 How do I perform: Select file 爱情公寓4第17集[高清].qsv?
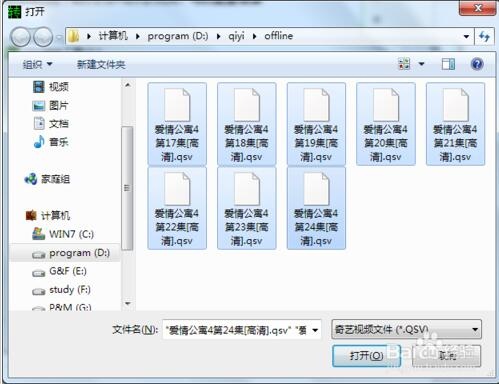pos(177,124)
